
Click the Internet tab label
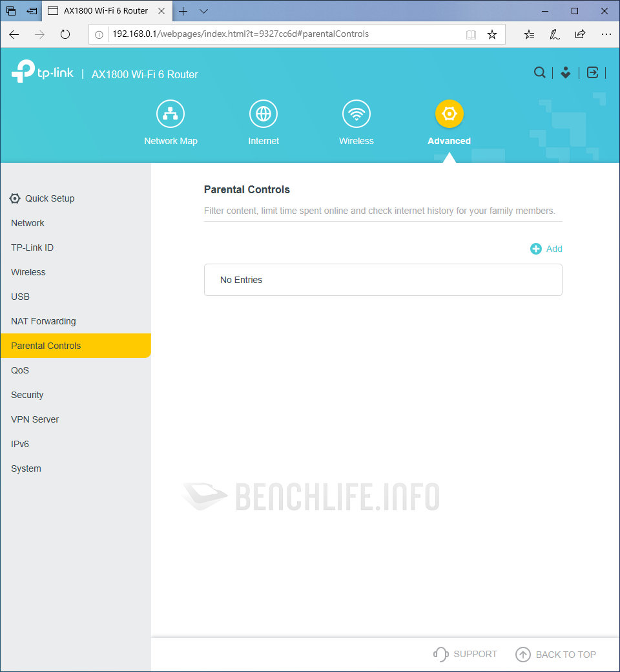[x=263, y=141]
